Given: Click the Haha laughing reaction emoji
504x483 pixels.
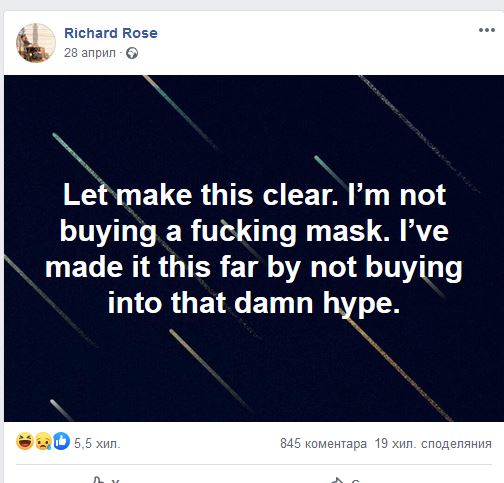Looking at the screenshot, I should coord(25,441).
